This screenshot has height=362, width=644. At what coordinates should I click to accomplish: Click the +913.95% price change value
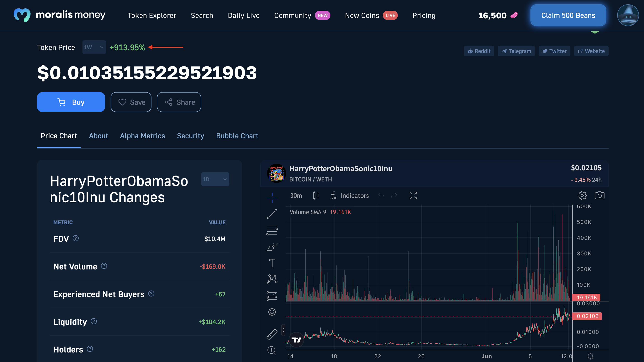(127, 47)
